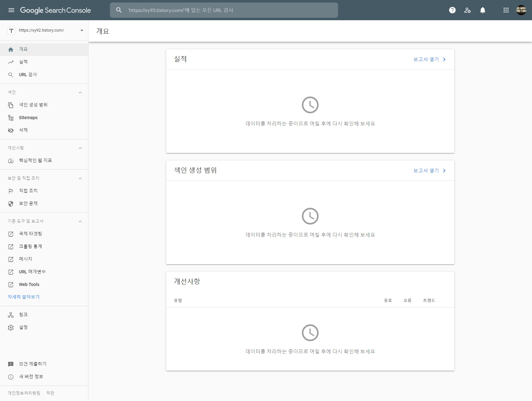The width and height of the screenshot is (532, 401).
Task: Click the flag icon next to 직접 조치
Action: [11, 191]
